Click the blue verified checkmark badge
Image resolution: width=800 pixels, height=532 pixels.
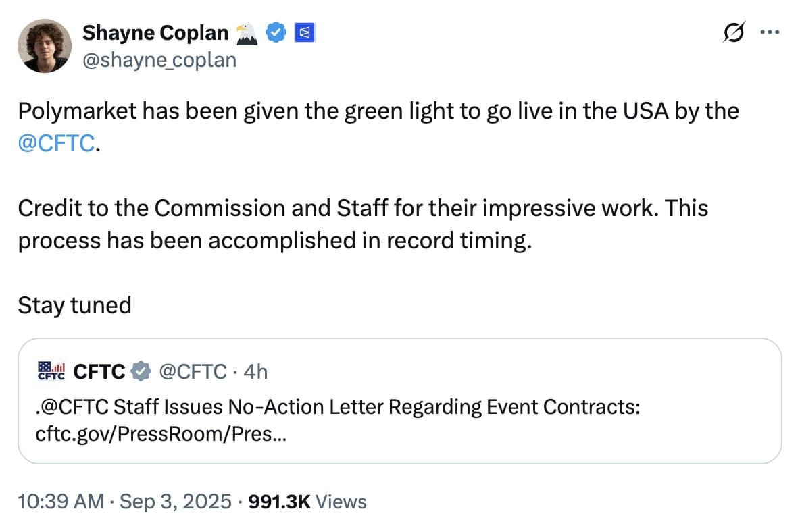click(276, 32)
